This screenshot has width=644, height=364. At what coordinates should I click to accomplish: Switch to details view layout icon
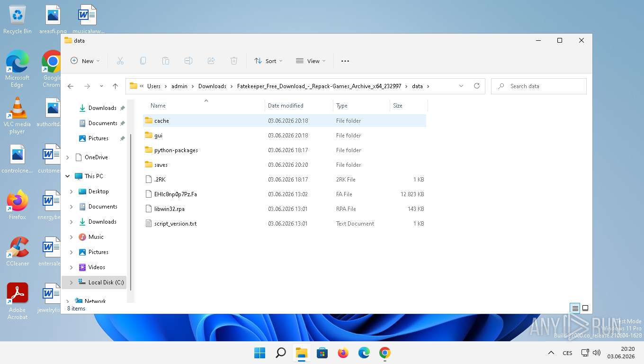point(575,309)
